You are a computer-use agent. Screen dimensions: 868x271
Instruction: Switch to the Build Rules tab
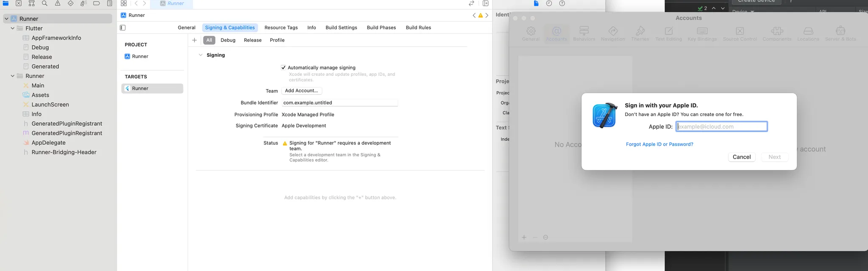[418, 28]
